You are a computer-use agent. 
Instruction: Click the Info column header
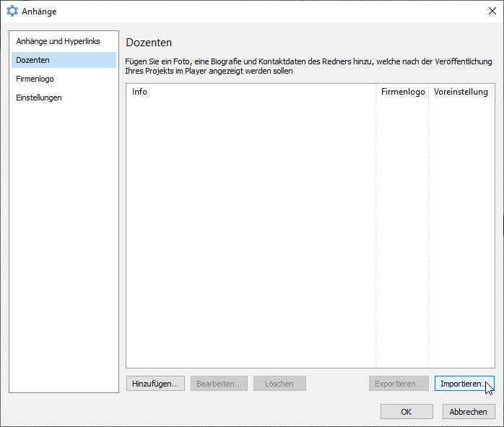coord(139,92)
